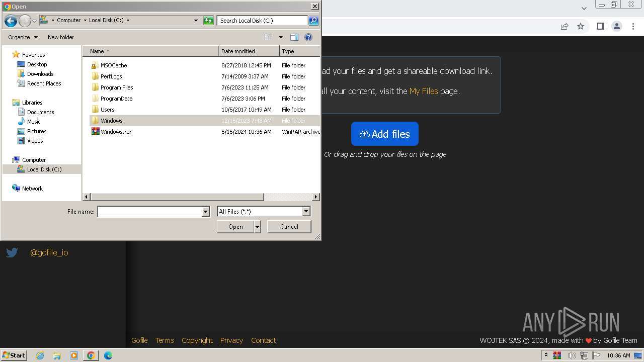Screen dimensions: 644x362
Task: Open Internet Explorer from taskbar
Action: pos(40,355)
